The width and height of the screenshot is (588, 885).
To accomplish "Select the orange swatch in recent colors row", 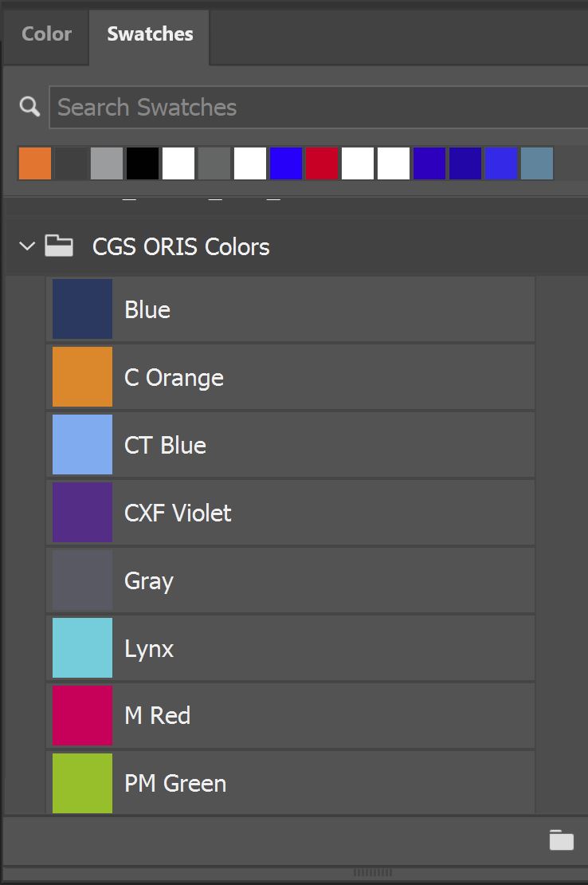I will point(34,163).
